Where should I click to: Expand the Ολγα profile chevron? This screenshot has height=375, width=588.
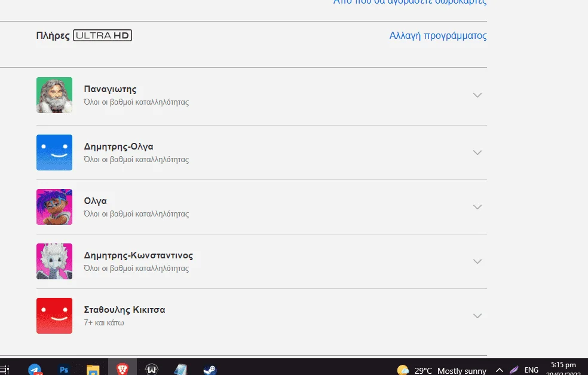pos(477,207)
